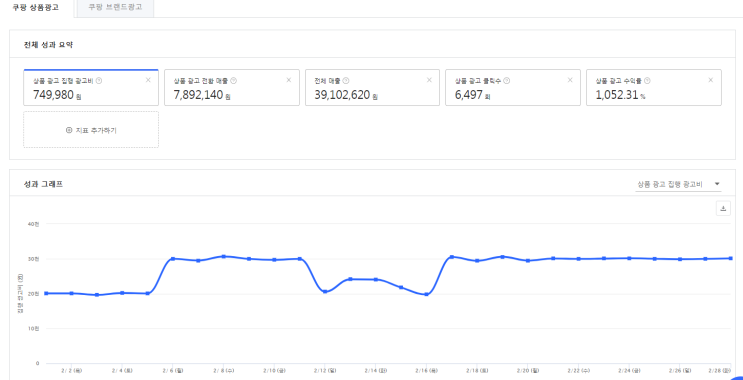
Task: Click the 30천 y-axis label
Action: 34,259
